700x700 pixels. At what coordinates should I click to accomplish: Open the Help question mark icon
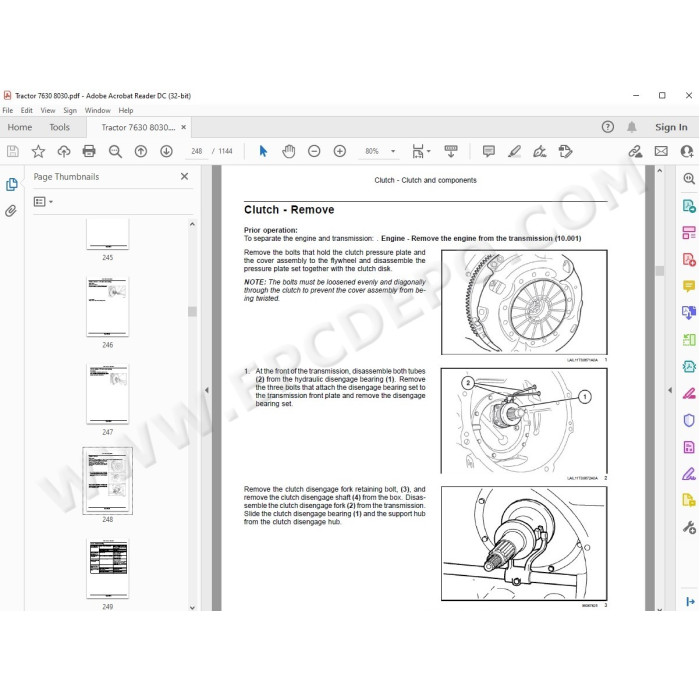[608, 127]
